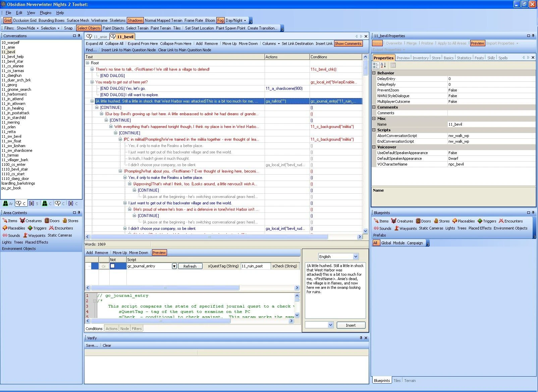Click Set Start Location

199,28
